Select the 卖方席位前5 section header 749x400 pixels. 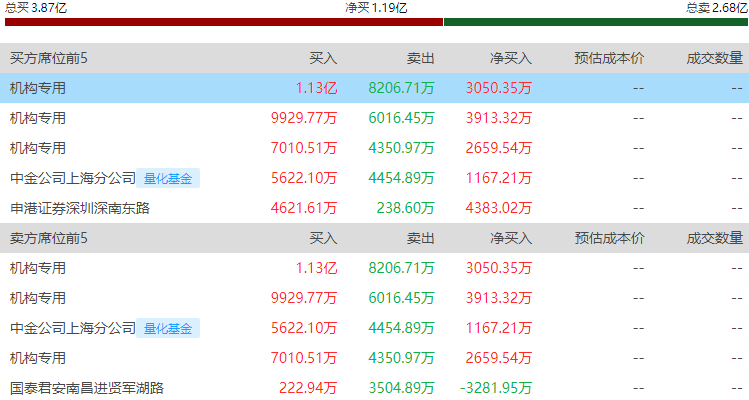point(49,238)
